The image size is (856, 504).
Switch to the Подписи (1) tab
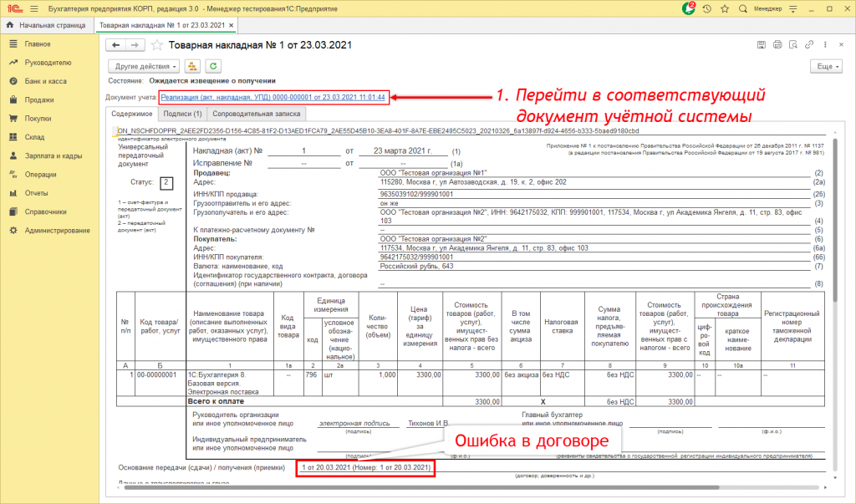182,115
